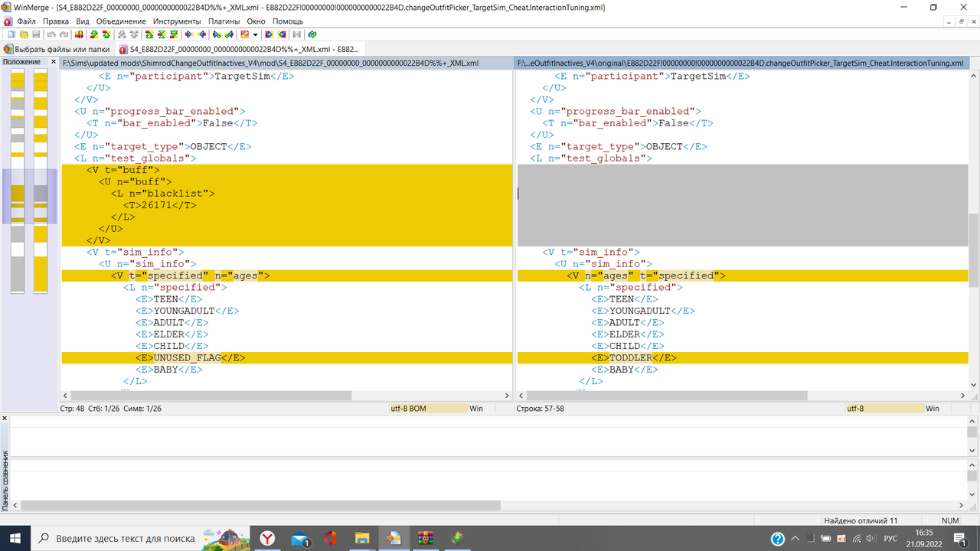The width and height of the screenshot is (980, 551).
Task: Redo the undone action in toolbar
Action: pos(64,34)
